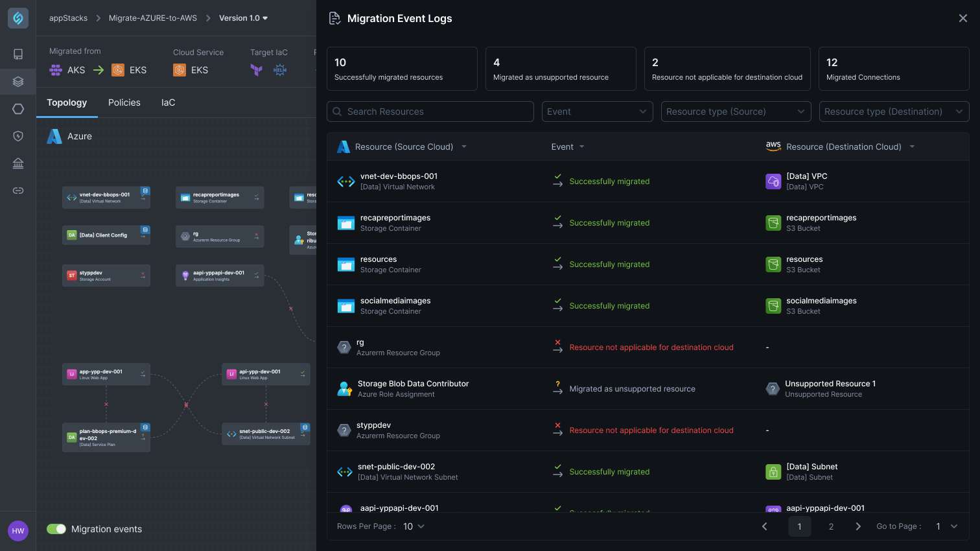Open the Version 1.0 dropdown

243,18
